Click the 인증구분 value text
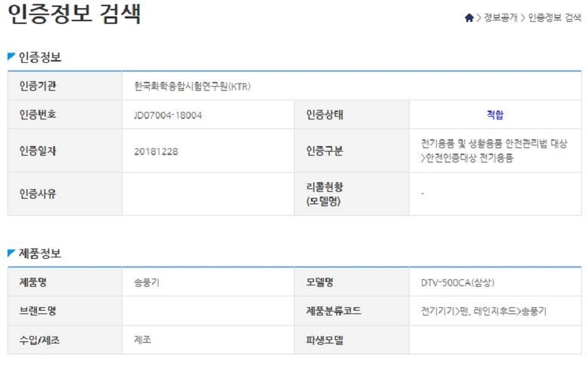Image resolution: width=588 pixels, height=366 pixels. coord(494,151)
